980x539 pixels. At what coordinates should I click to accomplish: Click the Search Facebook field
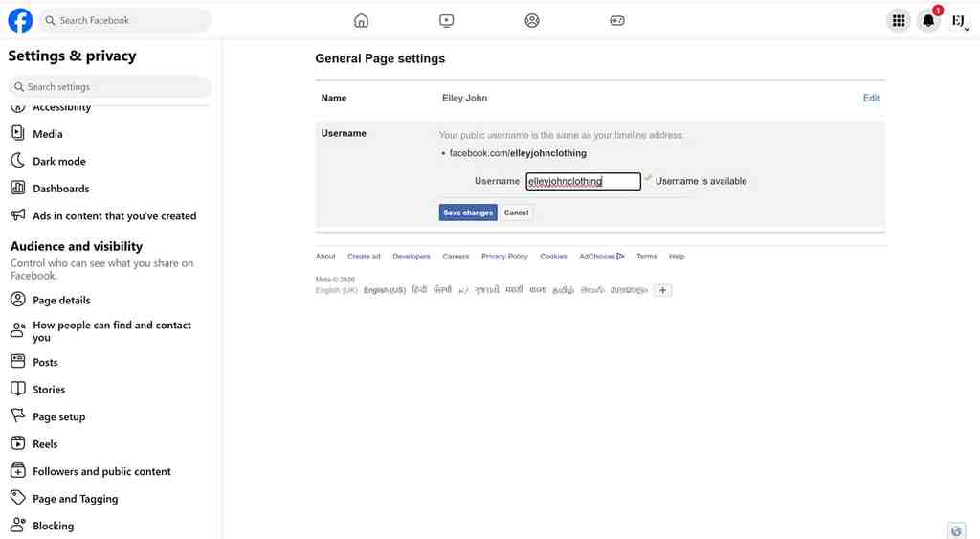(124, 21)
